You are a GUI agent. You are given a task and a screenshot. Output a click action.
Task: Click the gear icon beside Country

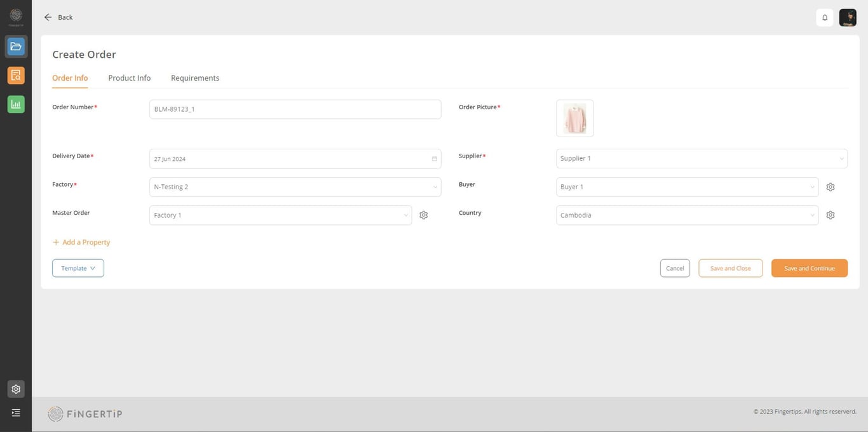(x=831, y=215)
